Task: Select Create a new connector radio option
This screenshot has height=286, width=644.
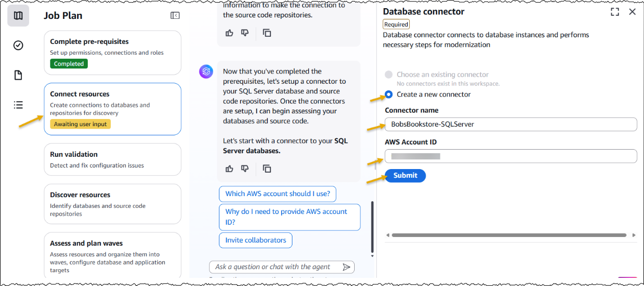Action: [x=389, y=94]
